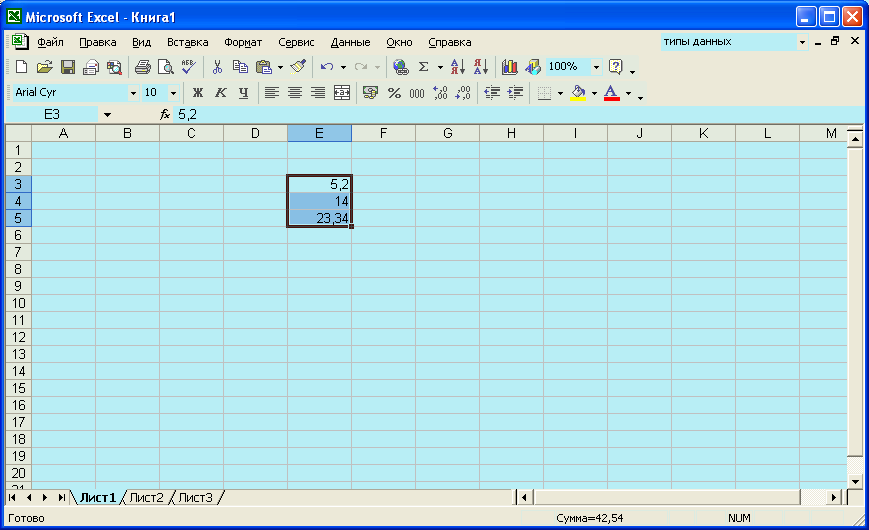Paste from clipboard icon

(264, 67)
